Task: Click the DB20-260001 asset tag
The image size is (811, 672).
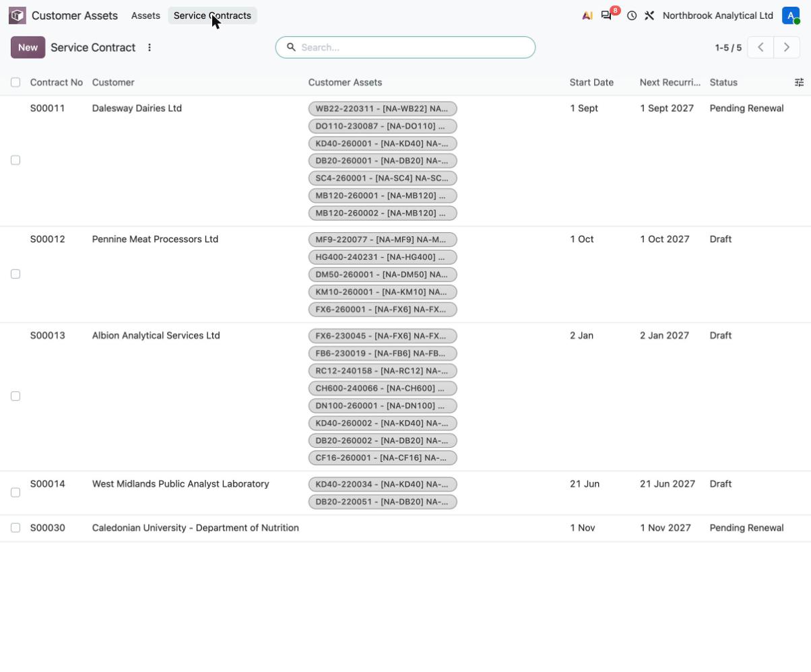Action: (x=383, y=161)
